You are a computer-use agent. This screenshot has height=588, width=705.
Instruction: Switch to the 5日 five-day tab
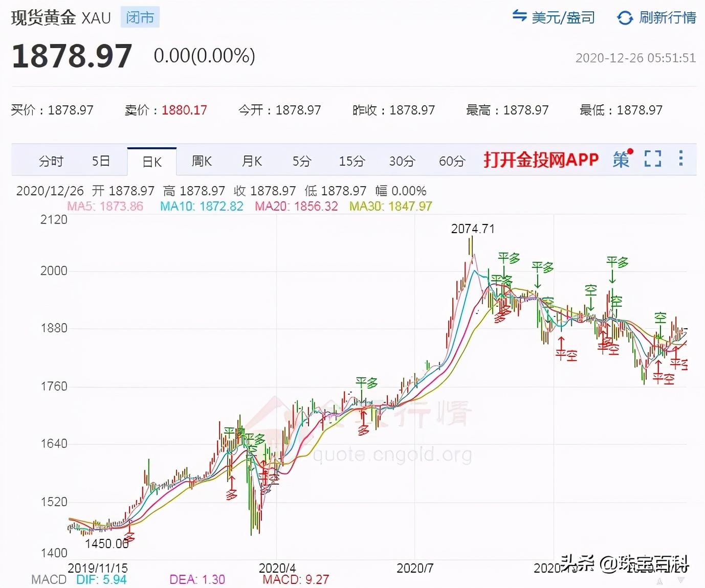(101, 161)
